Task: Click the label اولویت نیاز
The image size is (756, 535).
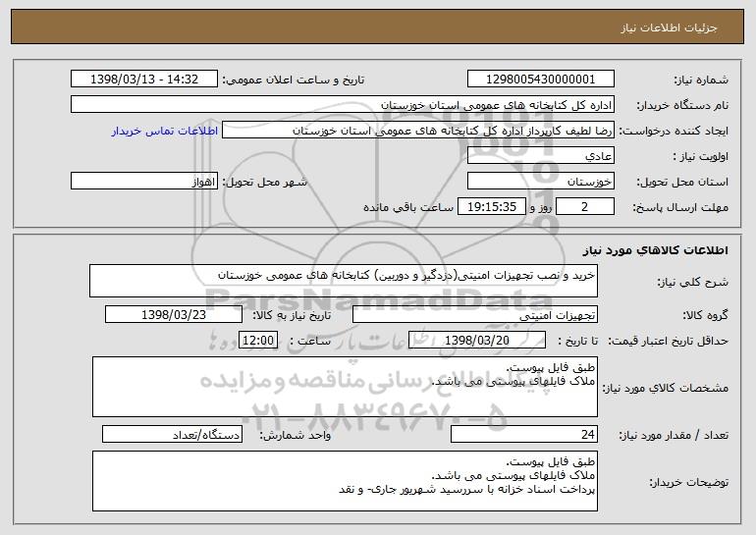Action: (701, 156)
